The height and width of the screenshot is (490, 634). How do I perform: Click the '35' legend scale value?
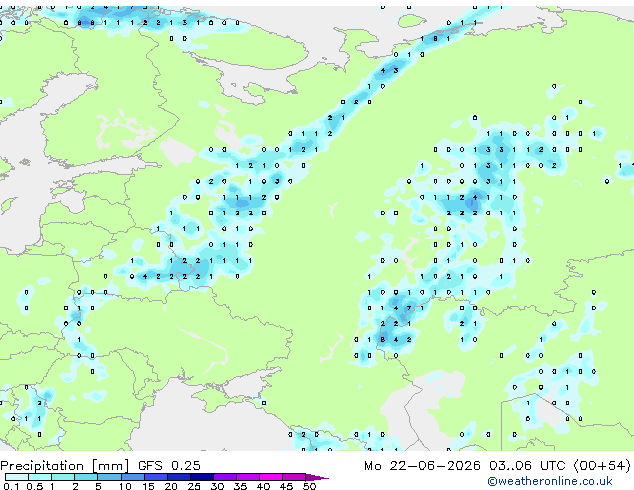click(x=240, y=486)
